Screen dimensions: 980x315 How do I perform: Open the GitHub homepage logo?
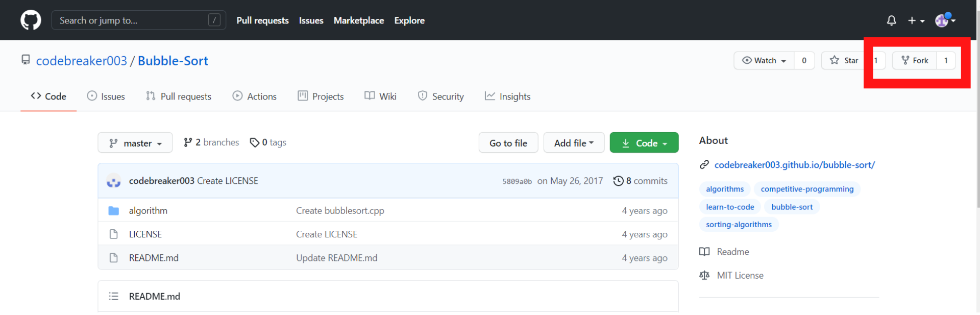click(x=31, y=20)
